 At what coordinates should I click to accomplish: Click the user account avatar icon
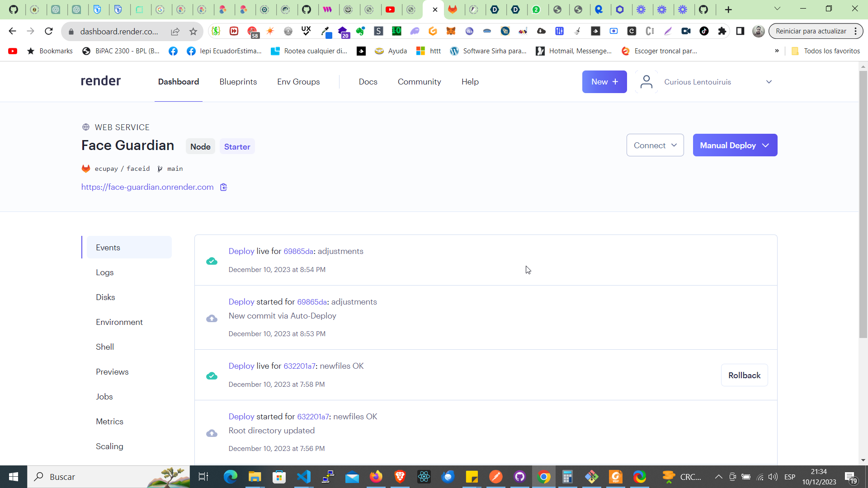tap(646, 82)
